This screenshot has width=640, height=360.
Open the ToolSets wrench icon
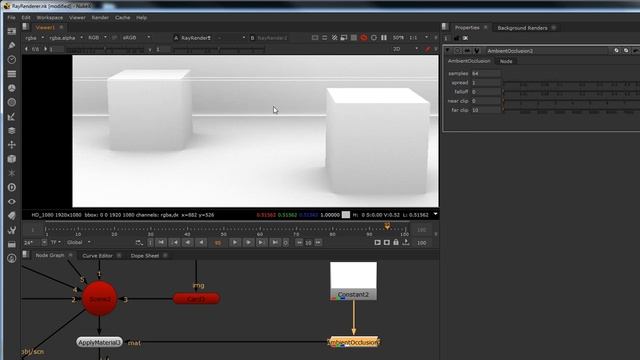(x=12, y=230)
